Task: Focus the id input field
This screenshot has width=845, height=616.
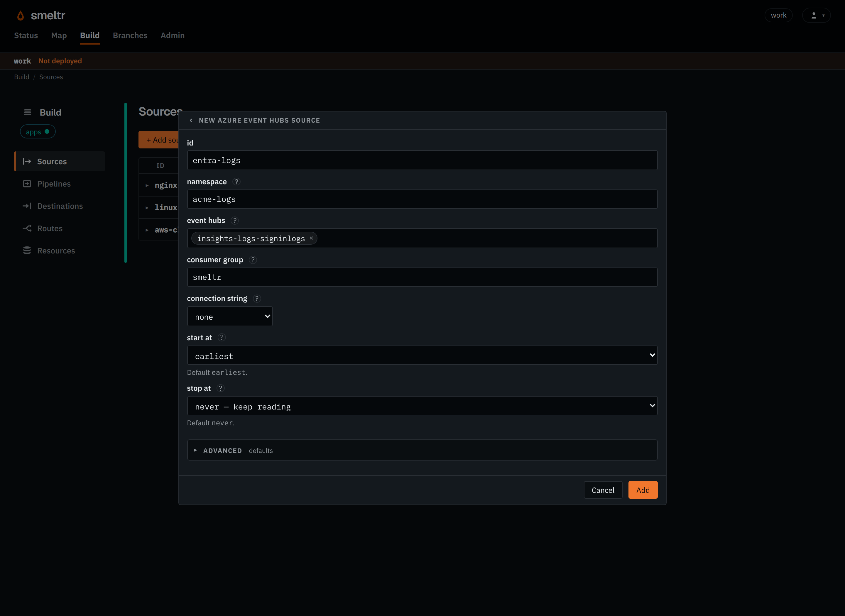Action: [422, 160]
